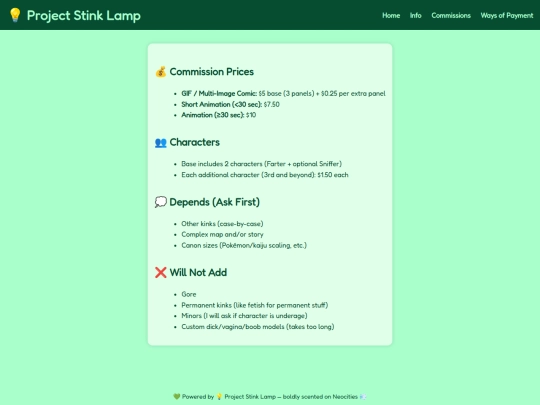Click the footer Powered by text
The height and width of the screenshot is (405, 540).
click(x=198, y=397)
